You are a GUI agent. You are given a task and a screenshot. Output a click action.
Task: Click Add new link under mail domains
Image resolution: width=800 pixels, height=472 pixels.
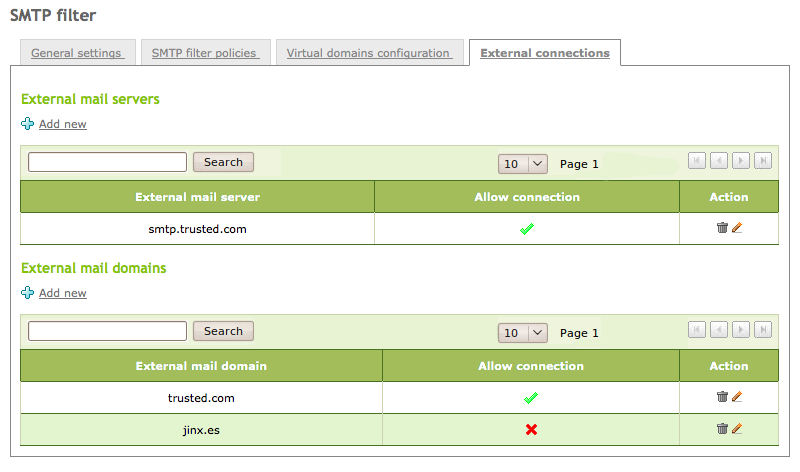click(62, 293)
